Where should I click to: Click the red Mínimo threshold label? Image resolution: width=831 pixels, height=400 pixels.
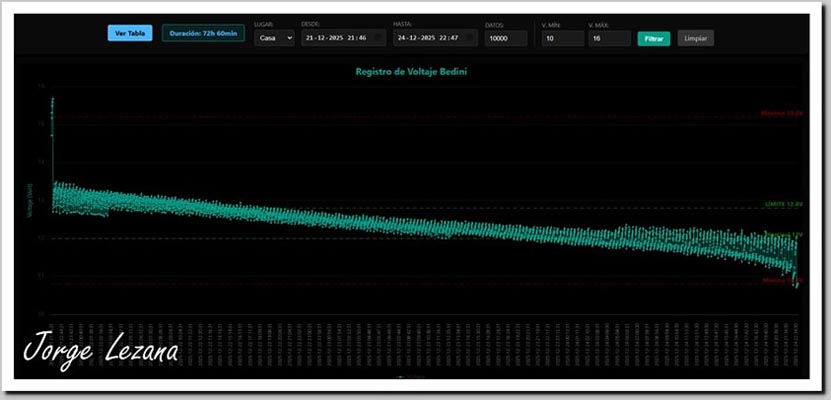(781, 281)
